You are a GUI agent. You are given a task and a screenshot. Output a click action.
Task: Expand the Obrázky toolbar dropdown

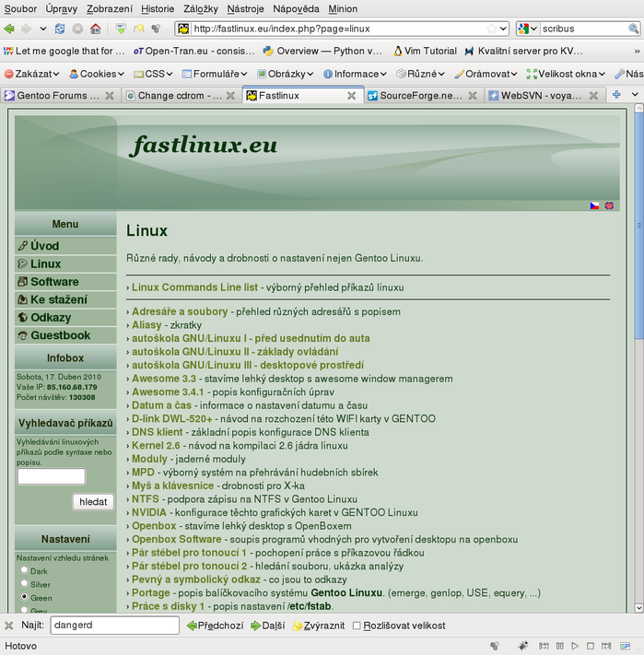click(286, 74)
